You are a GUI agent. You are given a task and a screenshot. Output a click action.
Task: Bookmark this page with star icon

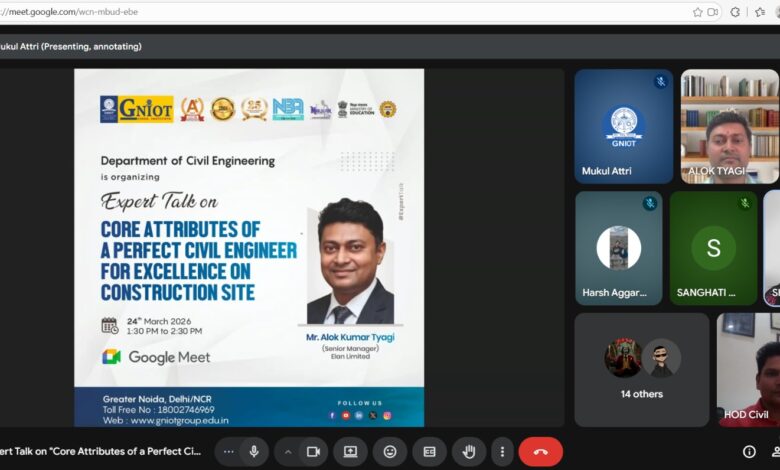tap(697, 12)
